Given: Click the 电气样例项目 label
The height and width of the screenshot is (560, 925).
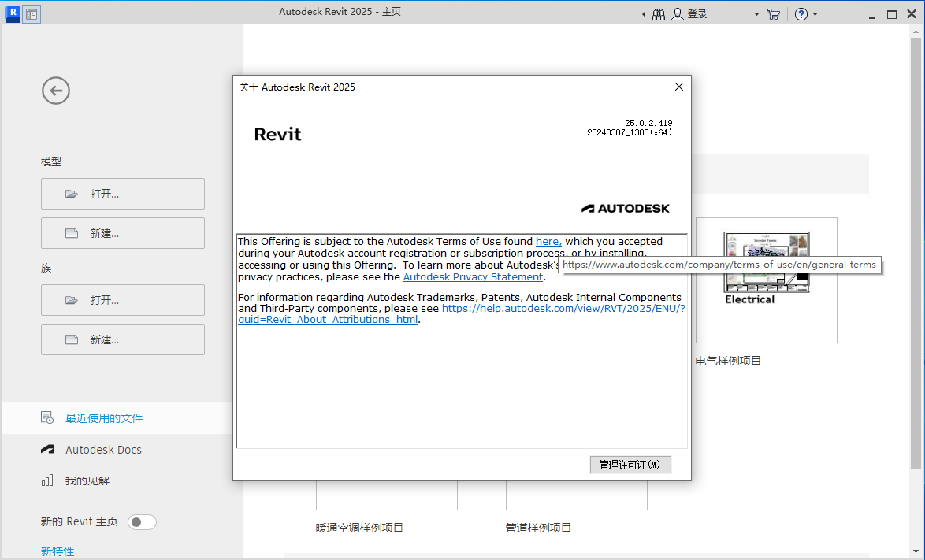Looking at the screenshot, I should coord(728,361).
